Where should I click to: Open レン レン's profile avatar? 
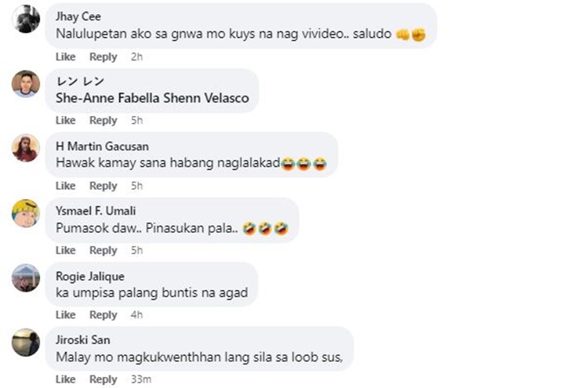click(26, 84)
